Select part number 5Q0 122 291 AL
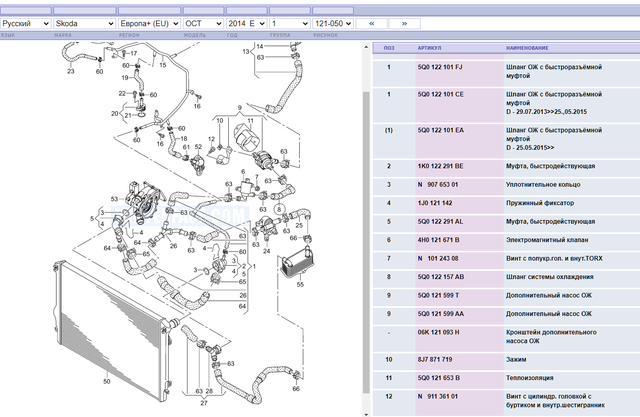Viewport: 640px width, 417px height. pyautogui.click(x=440, y=222)
